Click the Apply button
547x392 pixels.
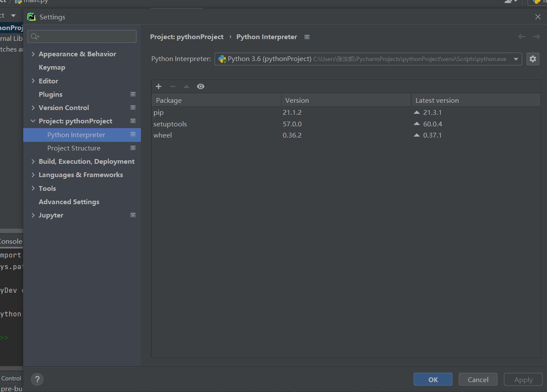[523, 380]
